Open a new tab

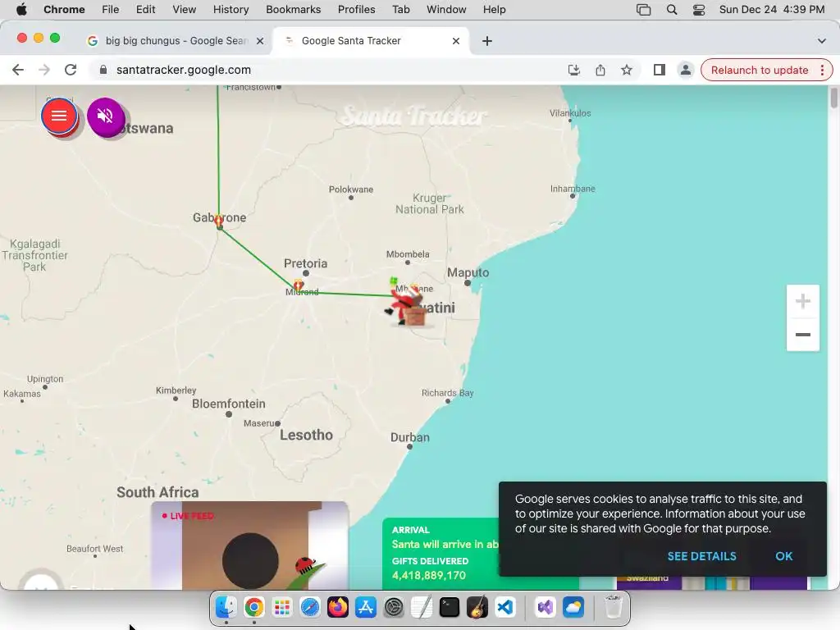tap(487, 41)
